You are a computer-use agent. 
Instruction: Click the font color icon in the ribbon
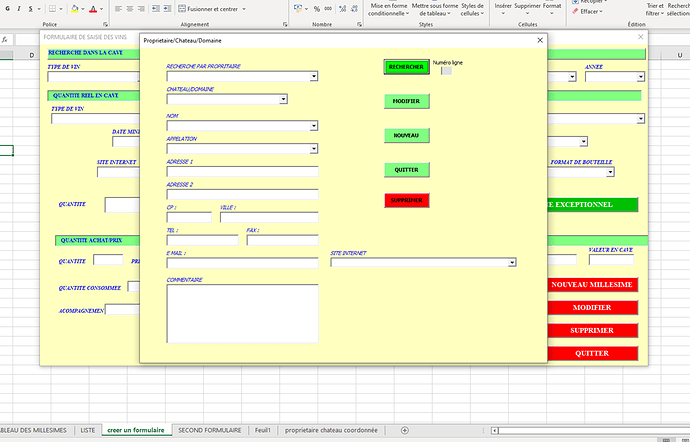[93, 8]
